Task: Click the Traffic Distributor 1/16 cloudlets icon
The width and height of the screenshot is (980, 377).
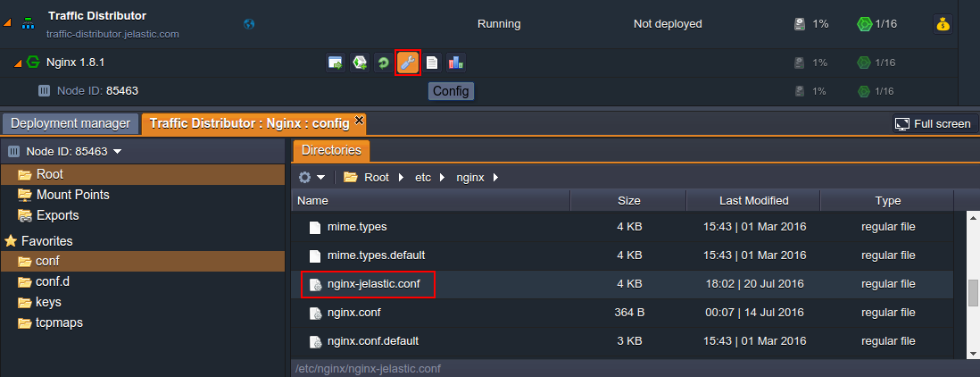Action: (864, 24)
